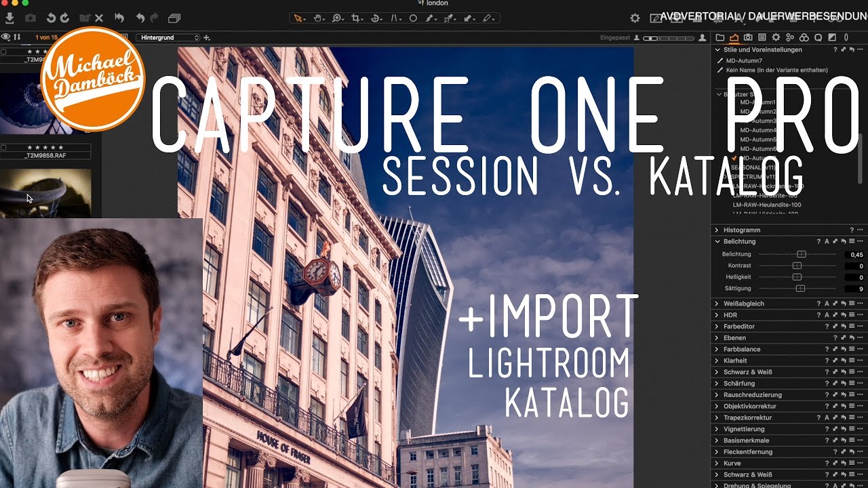Screen dimensions: 868x488
Task: Select the hand pan tool
Action: click(318, 18)
